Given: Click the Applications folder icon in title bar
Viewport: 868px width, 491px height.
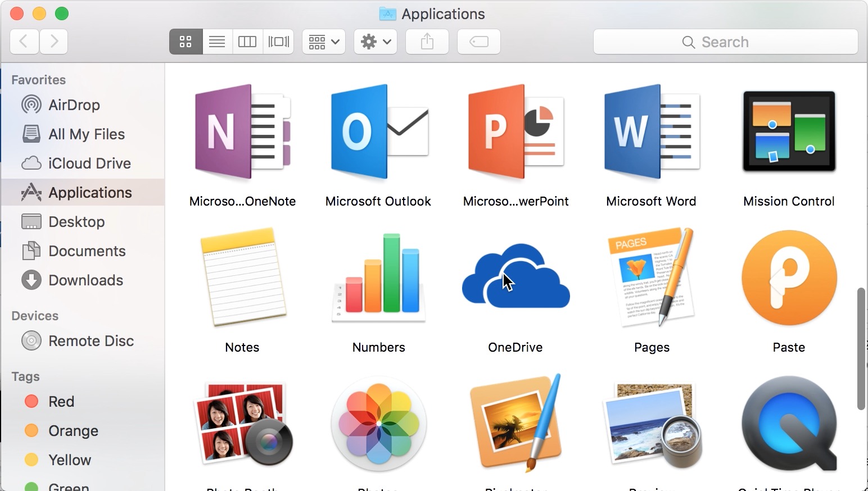Looking at the screenshot, I should (x=388, y=13).
